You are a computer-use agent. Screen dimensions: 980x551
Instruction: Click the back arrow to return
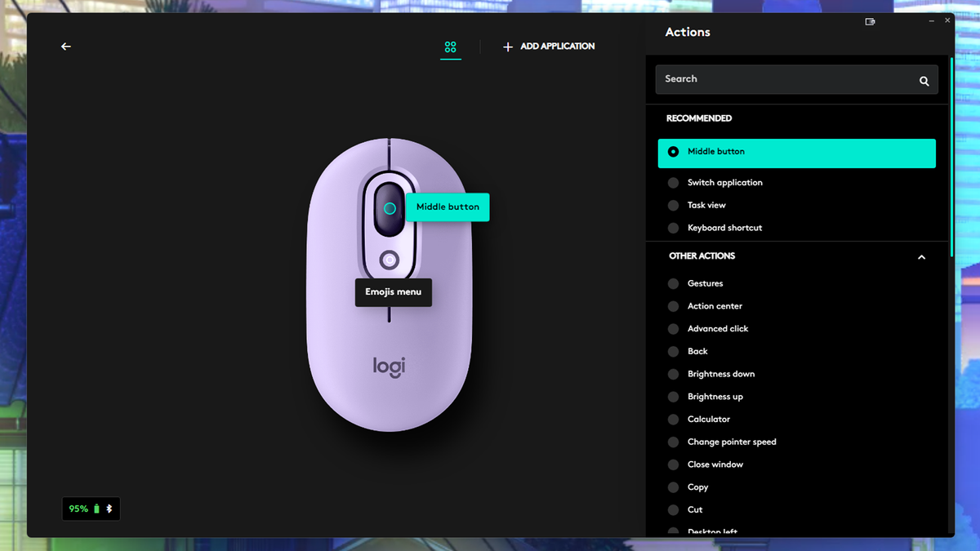65,47
